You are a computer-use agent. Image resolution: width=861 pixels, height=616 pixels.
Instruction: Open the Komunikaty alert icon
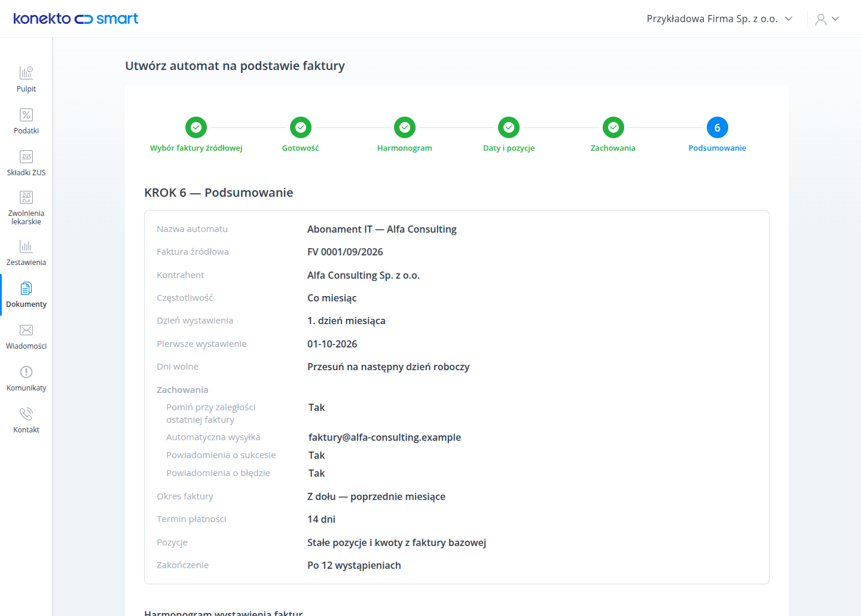coord(26,372)
